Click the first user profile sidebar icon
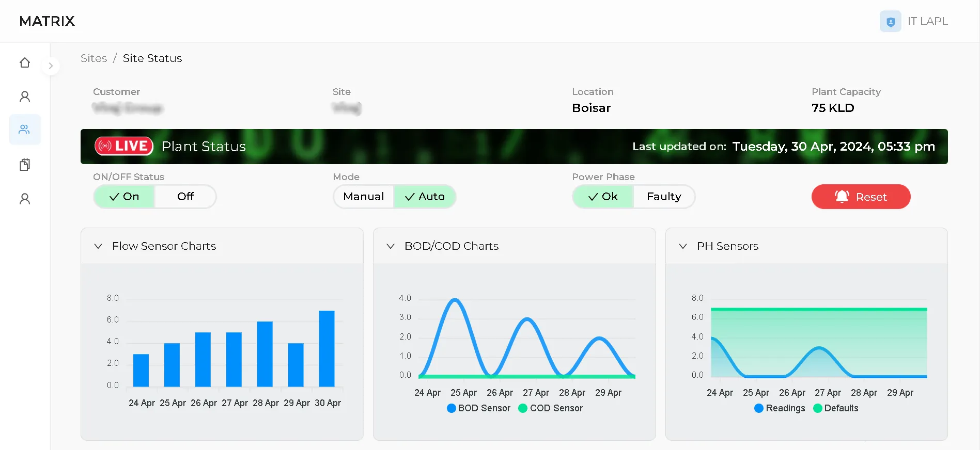 [x=25, y=97]
